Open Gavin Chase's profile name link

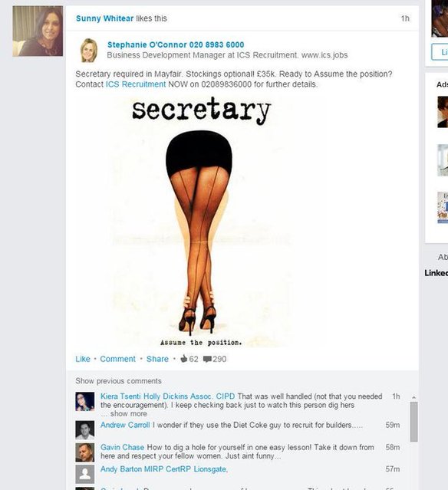[x=122, y=447]
